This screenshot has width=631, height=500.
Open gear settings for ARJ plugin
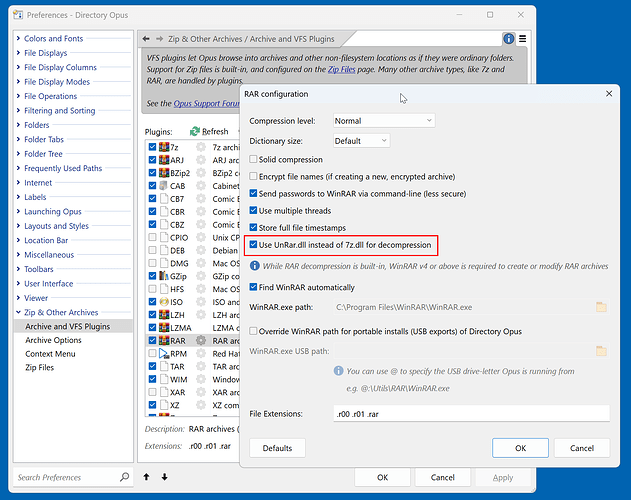pyautogui.click(x=201, y=160)
